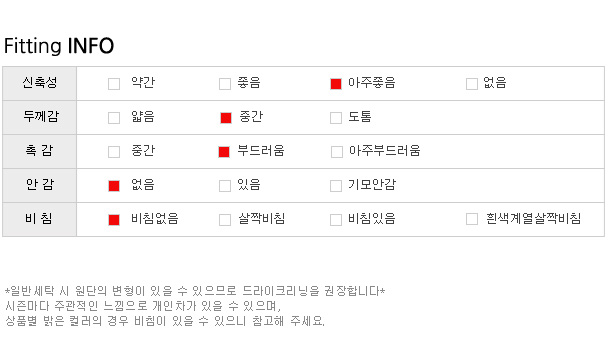This screenshot has width=608, height=361.
Task: Check the 아주부드러움 checkbox
Action: [x=337, y=152]
